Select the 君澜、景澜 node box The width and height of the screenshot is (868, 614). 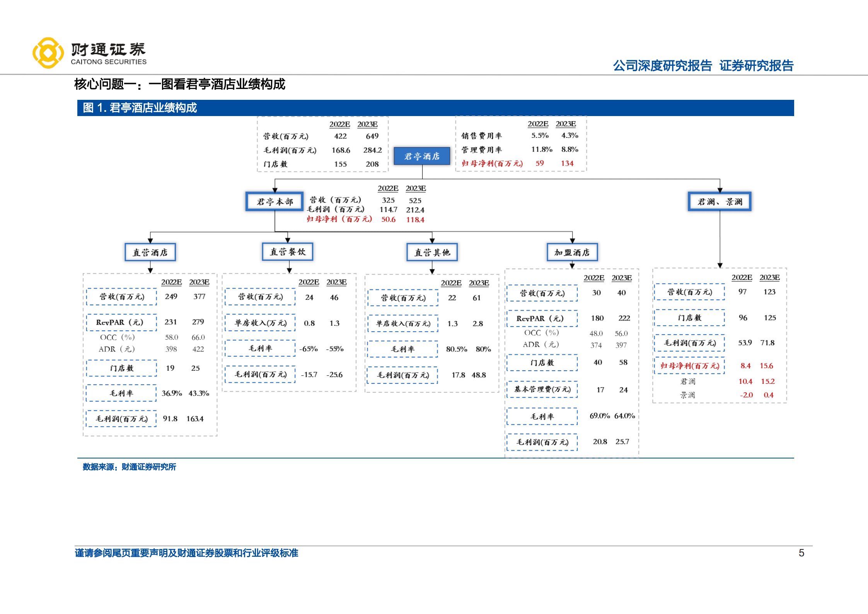[720, 201]
